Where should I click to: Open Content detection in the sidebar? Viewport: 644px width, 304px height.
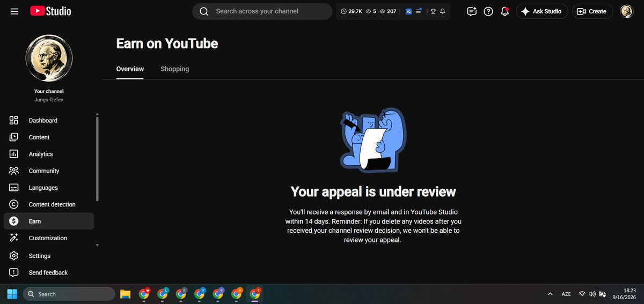point(49,204)
